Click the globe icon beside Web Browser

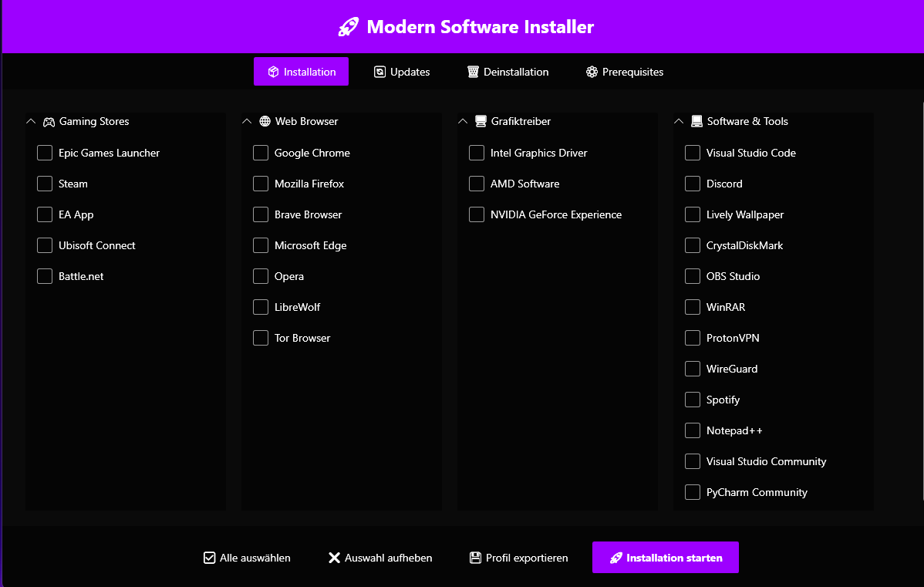click(265, 121)
